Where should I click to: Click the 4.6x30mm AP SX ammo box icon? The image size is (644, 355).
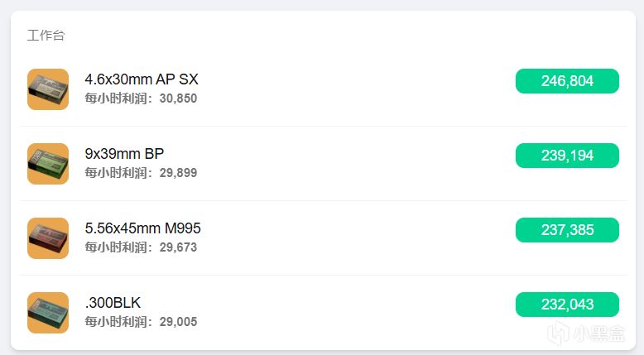click(48, 89)
